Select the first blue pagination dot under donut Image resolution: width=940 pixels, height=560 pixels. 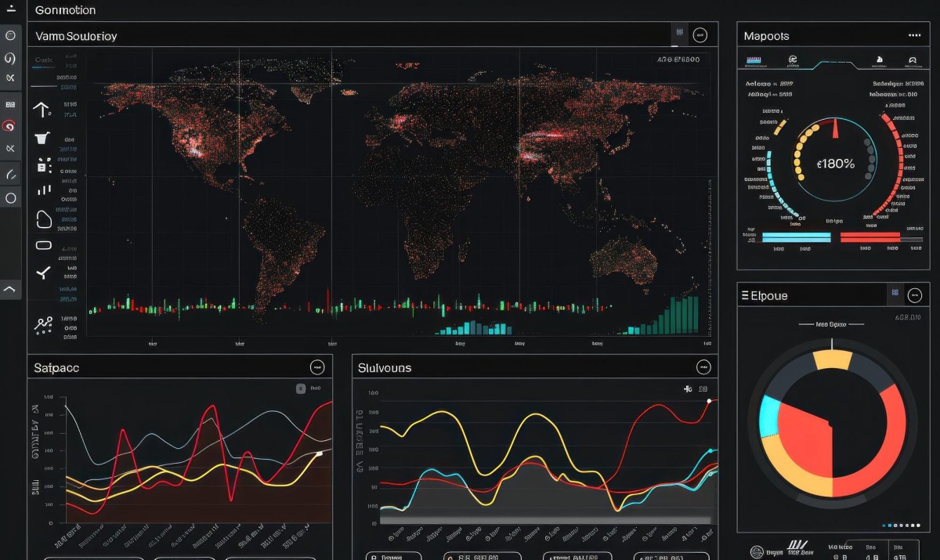coord(884,526)
